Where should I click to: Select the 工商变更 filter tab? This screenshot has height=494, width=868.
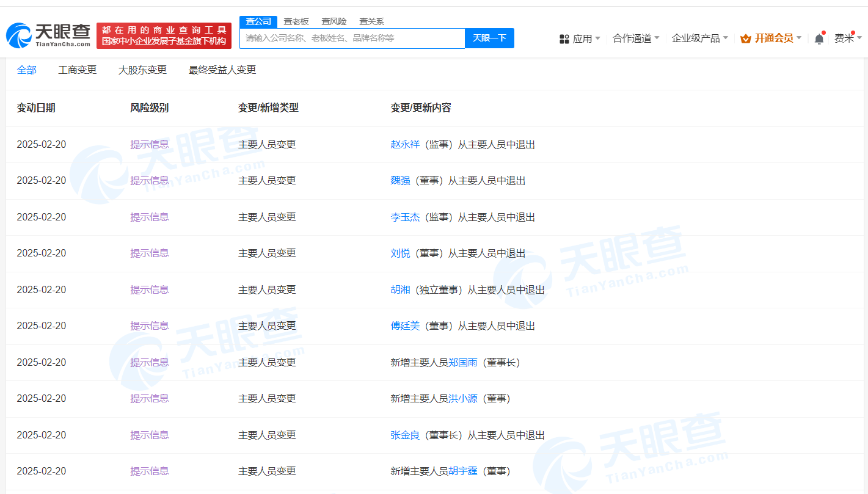coord(78,70)
